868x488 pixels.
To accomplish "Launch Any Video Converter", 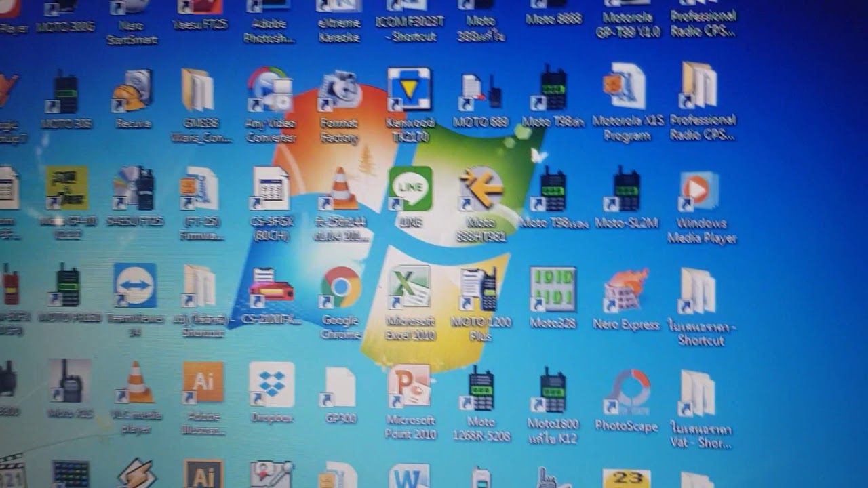I will point(271,89).
